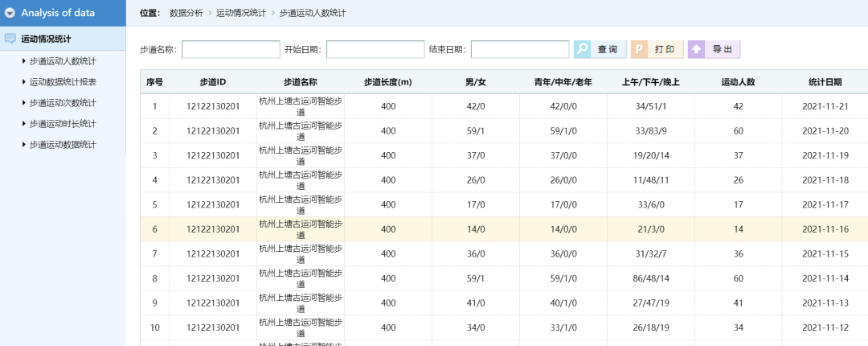This screenshot has height=346, width=868.
Task: Click the 运动人数 cell showing 42
Action: pyautogui.click(x=739, y=106)
